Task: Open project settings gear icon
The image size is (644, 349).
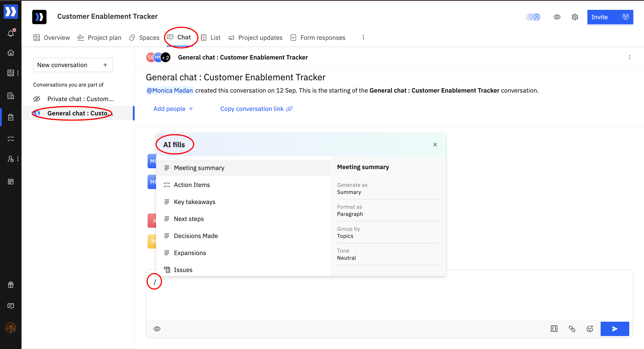Action: click(575, 17)
